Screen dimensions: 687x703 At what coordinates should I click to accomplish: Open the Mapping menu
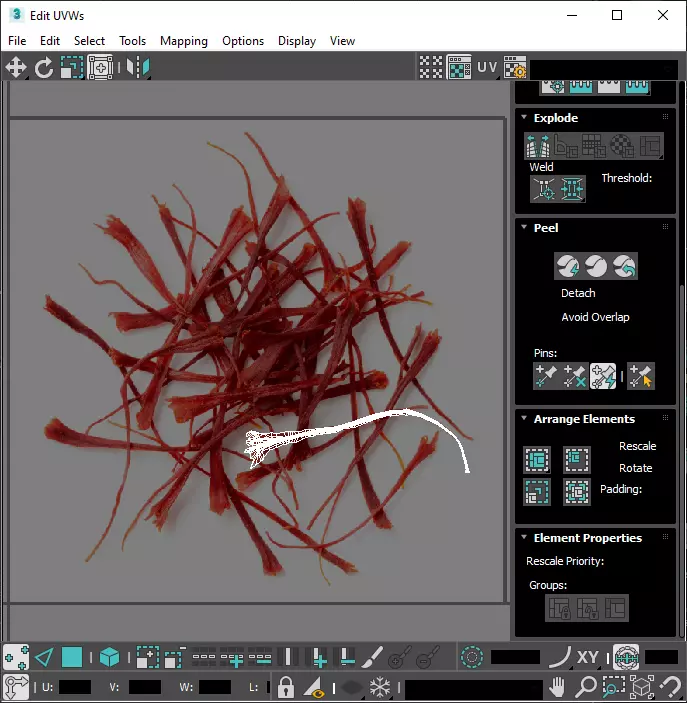[x=184, y=41]
